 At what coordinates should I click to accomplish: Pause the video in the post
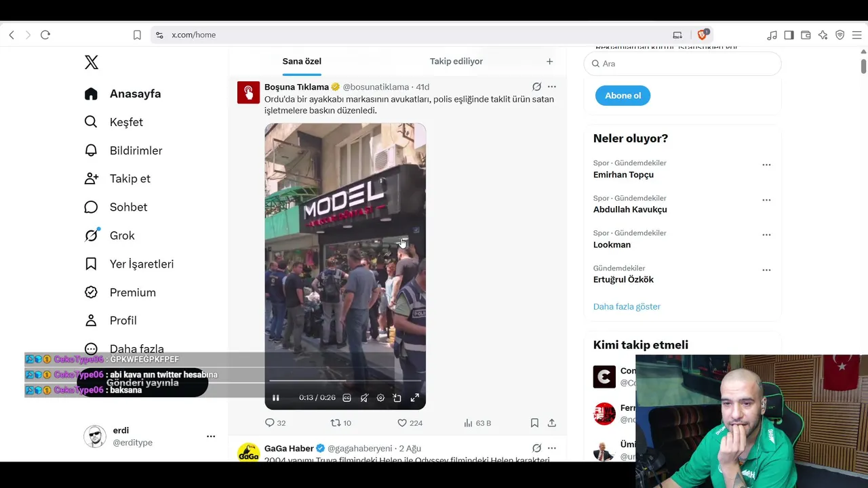pos(276,398)
